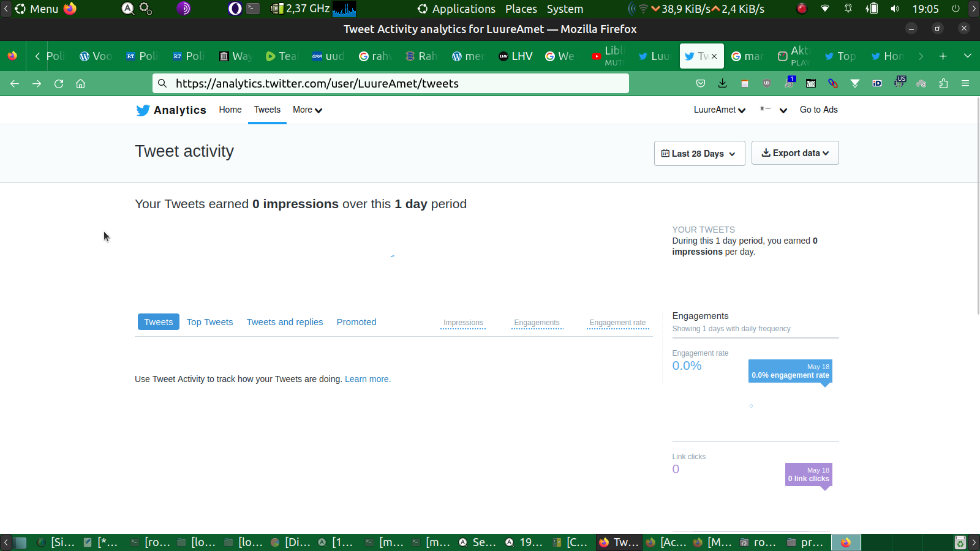Open the Applications menu
980x551 pixels.
pos(456,9)
